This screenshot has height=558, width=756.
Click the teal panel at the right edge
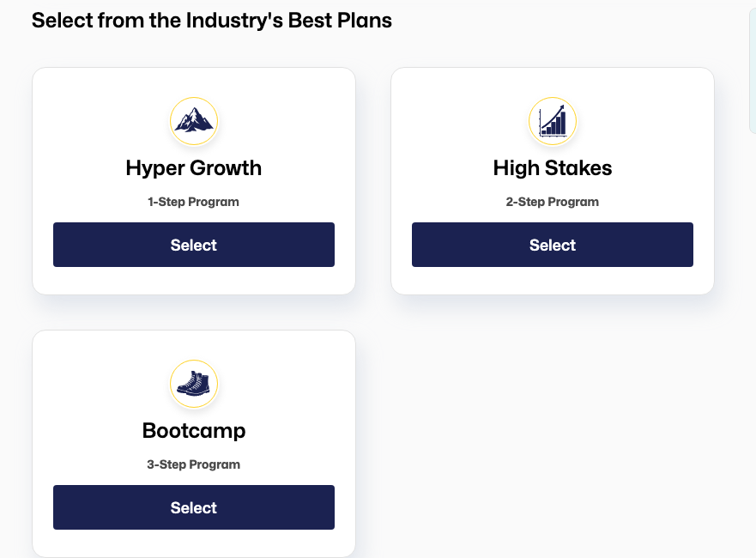pyautogui.click(x=753, y=69)
